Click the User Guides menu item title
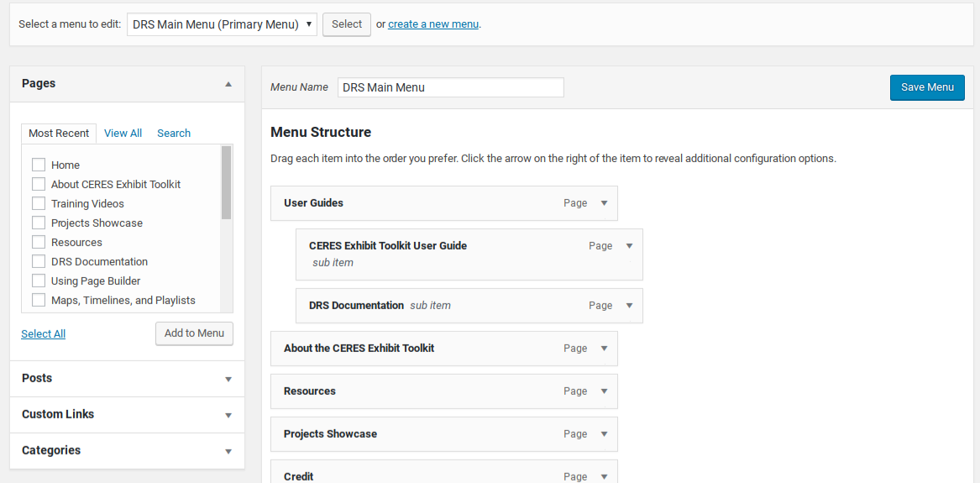 pos(313,203)
